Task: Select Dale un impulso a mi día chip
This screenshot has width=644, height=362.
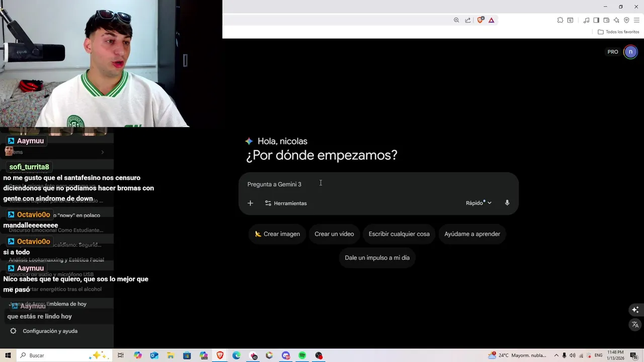Action: pyautogui.click(x=377, y=258)
